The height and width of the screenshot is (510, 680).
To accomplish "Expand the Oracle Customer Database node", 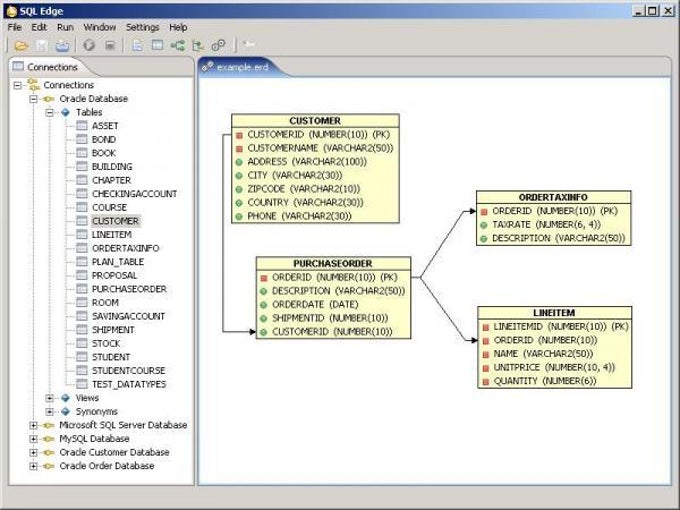I will pyautogui.click(x=33, y=453).
